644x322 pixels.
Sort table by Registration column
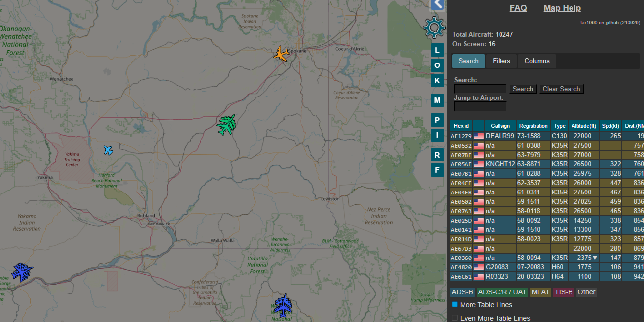click(x=533, y=126)
